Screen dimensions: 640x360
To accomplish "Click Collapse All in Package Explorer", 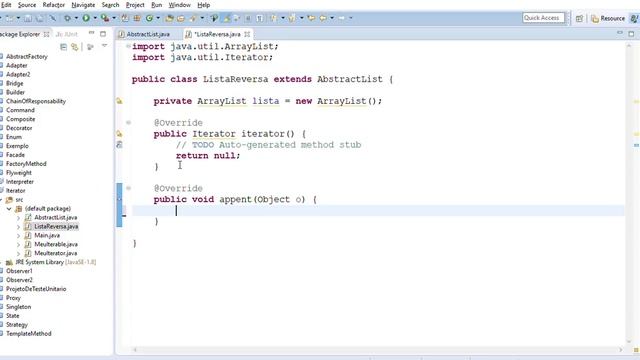I will click(63, 47).
